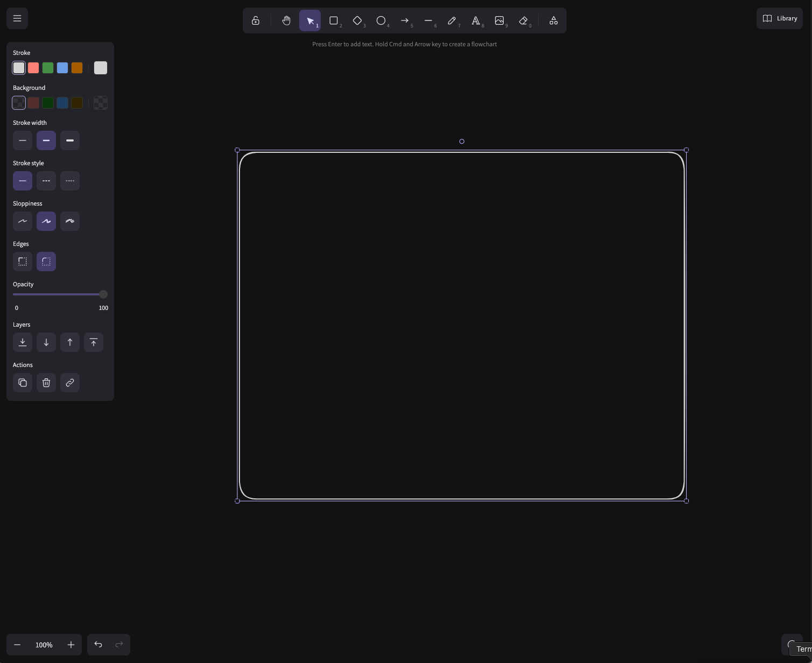Select the Ellipse tool
The image size is (812, 663).
[381, 20]
